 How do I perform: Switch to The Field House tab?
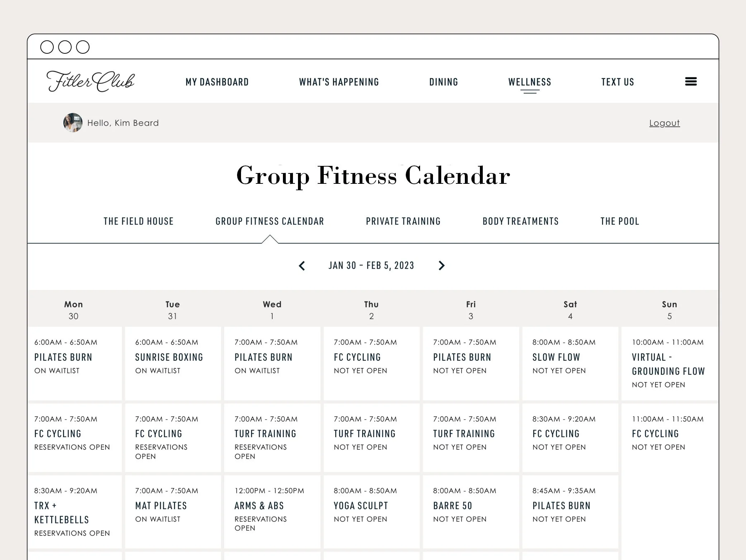139,221
